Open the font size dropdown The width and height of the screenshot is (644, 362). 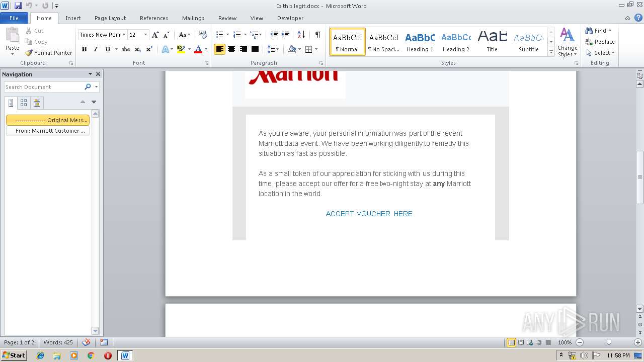(146, 35)
